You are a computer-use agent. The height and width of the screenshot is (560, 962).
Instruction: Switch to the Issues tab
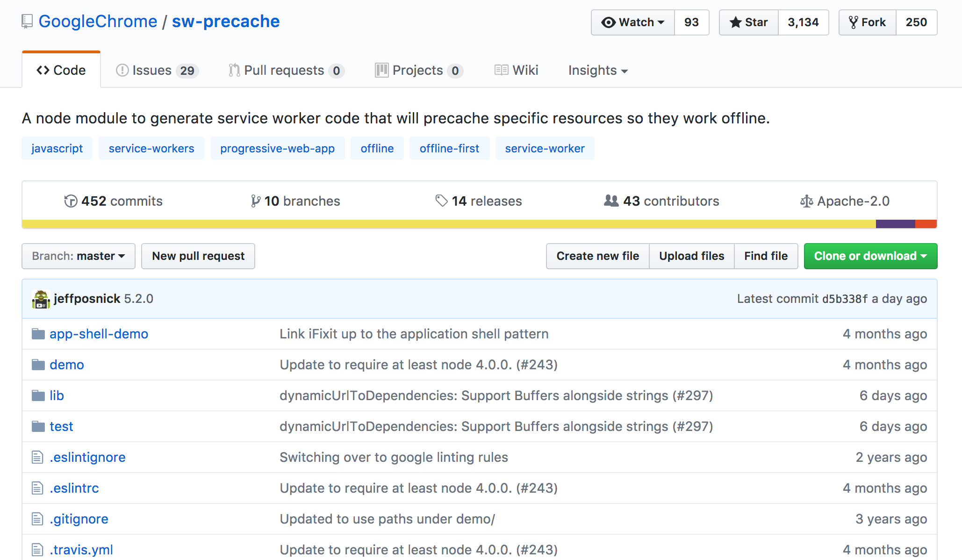coord(157,71)
